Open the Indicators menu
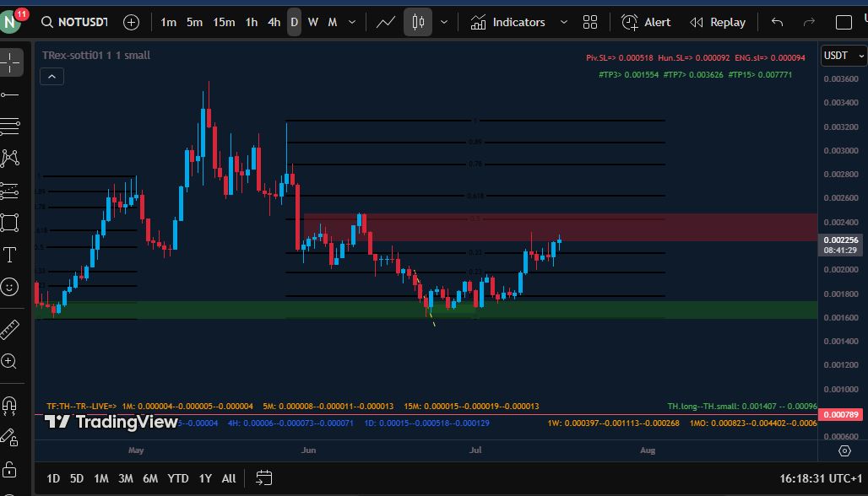Viewport: 868px width, 496px height. point(507,22)
